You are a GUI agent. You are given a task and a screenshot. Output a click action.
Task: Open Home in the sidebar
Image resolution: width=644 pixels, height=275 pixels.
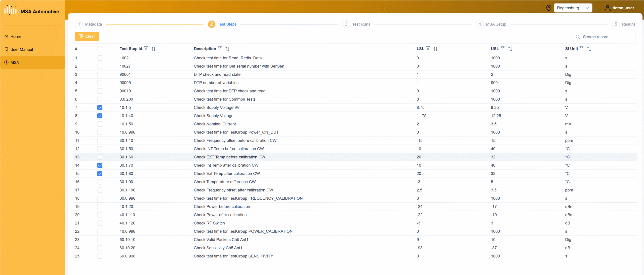click(32, 36)
